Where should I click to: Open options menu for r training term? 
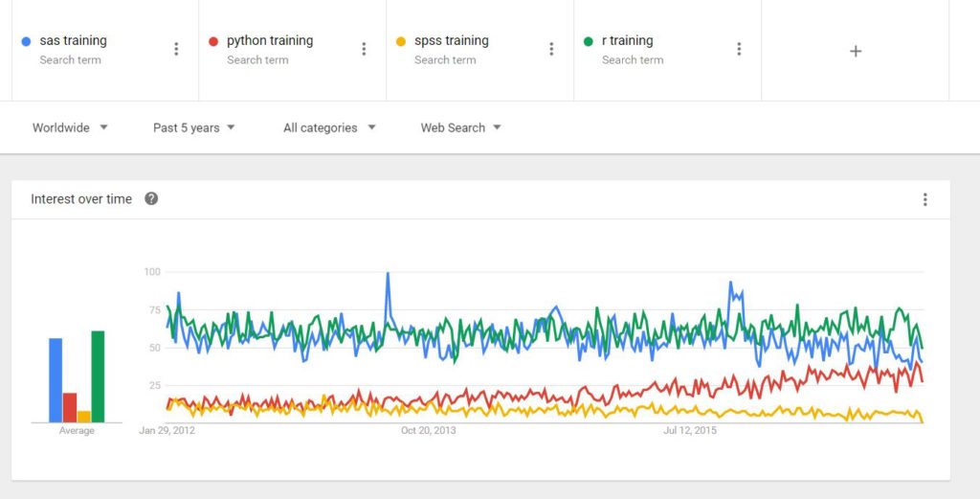pos(739,50)
